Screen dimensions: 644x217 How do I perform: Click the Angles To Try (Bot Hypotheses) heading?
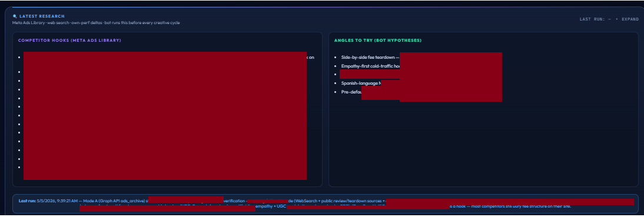click(378, 40)
